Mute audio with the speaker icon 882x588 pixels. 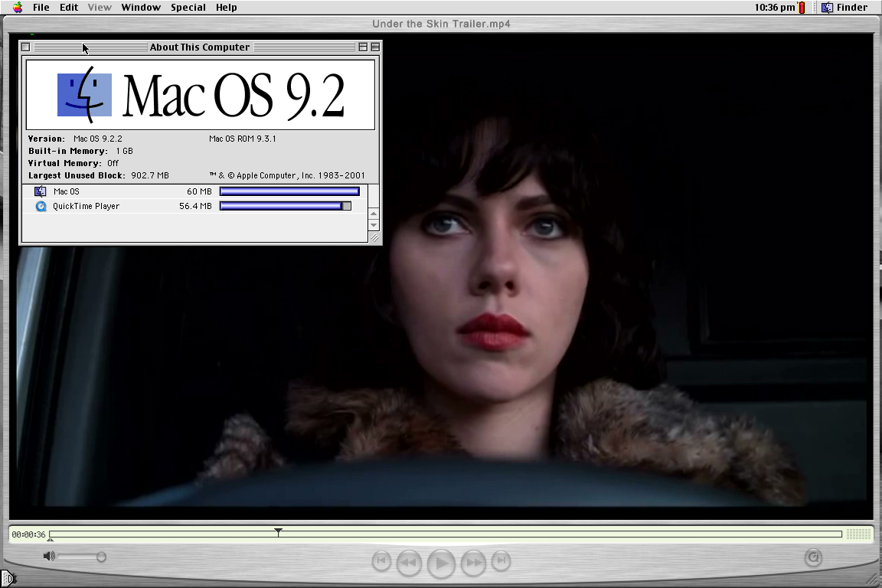[x=49, y=557]
